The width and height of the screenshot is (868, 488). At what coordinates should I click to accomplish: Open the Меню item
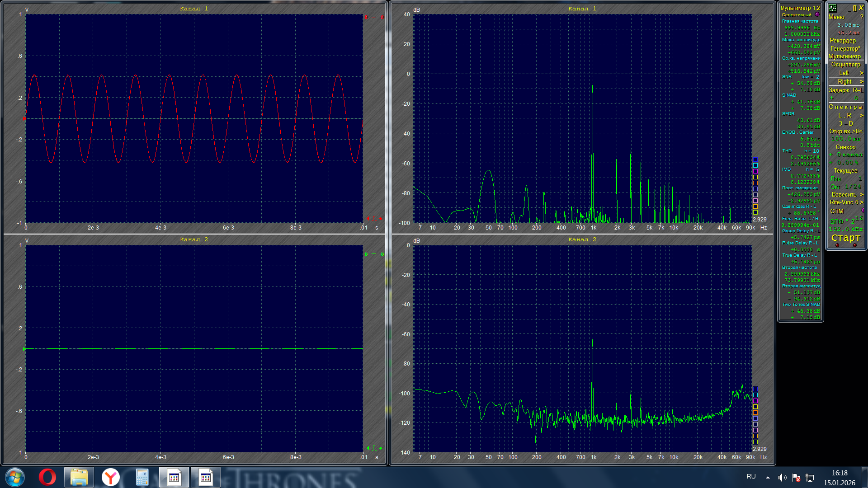click(x=836, y=17)
